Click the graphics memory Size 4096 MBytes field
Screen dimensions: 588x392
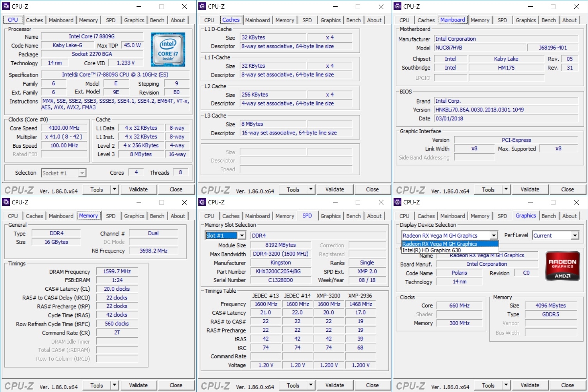pyautogui.click(x=551, y=306)
